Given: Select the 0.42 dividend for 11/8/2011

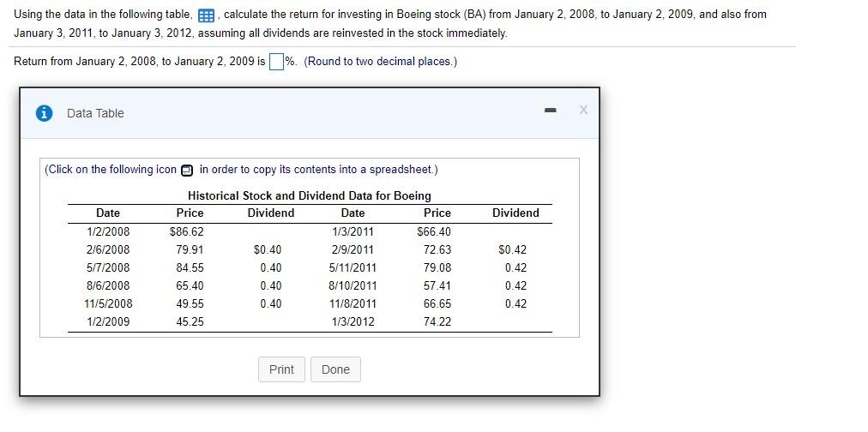Looking at the screenshot, I should point(516,303).
